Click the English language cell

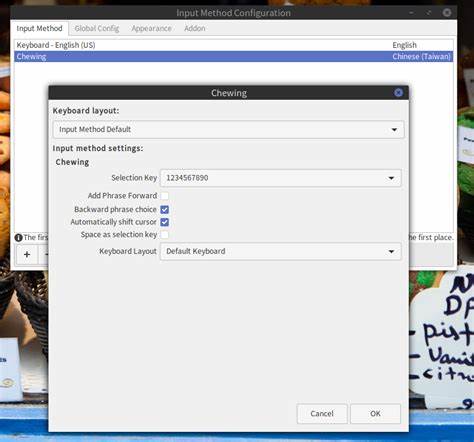(404, 45)
